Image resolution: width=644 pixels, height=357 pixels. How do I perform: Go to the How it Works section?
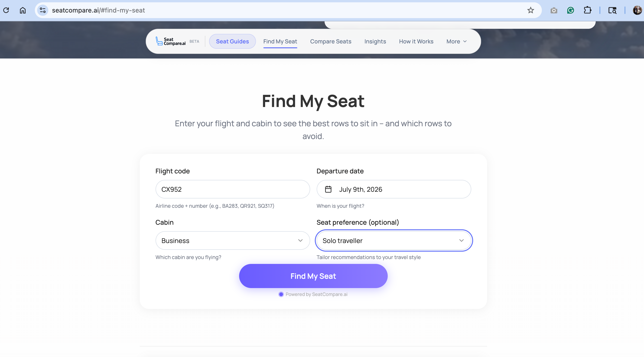pos(416,41)
